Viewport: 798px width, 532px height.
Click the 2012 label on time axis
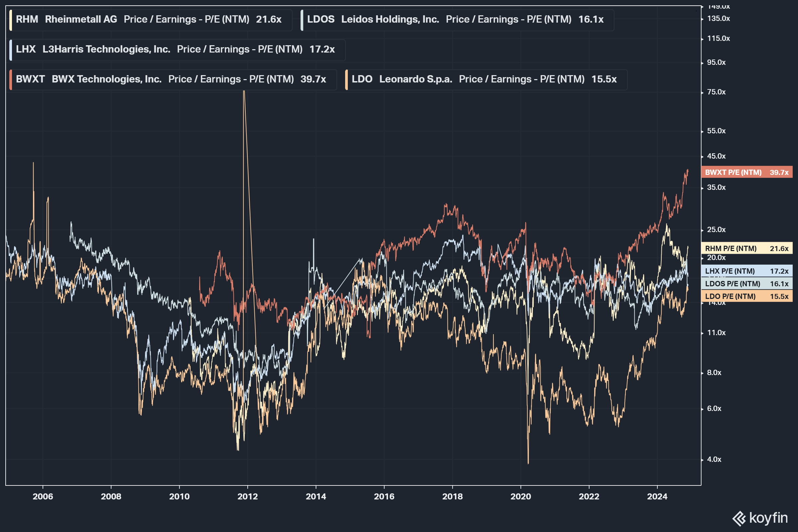pyautogui.click(x=248, y=496)
